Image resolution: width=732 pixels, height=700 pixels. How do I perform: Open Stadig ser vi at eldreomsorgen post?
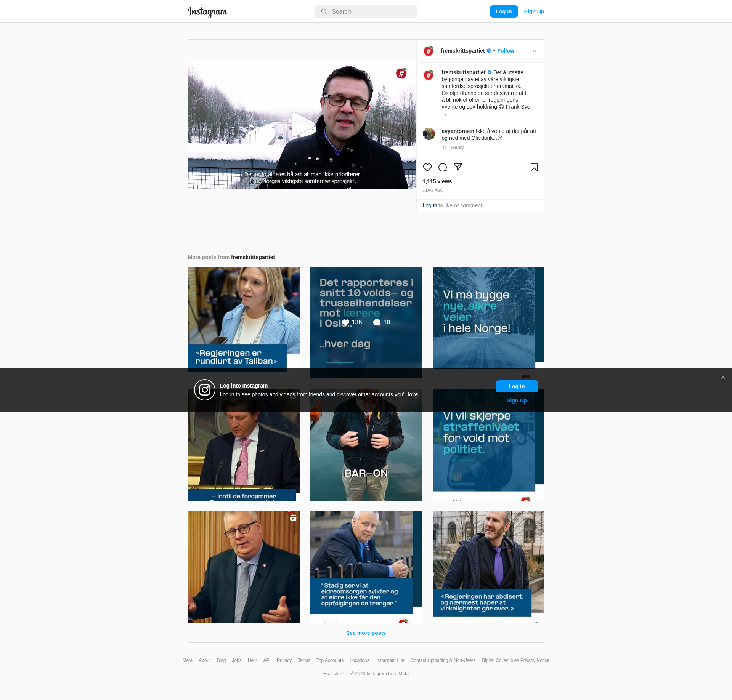(x=366, y=567)
